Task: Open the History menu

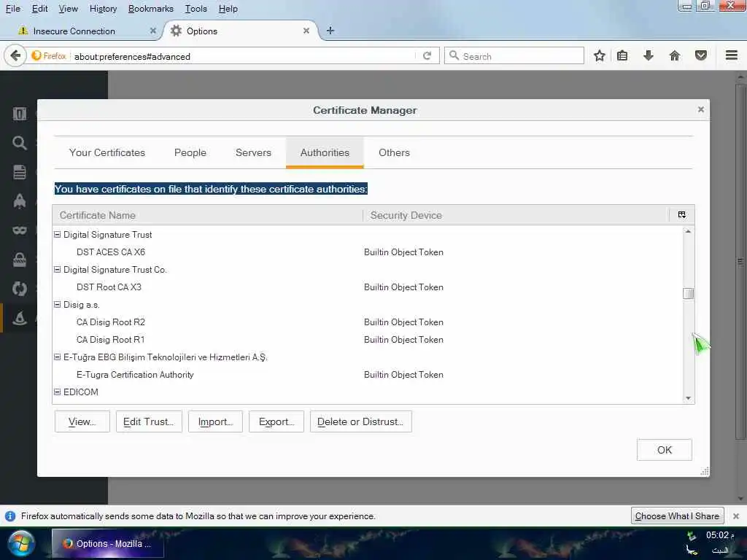Action: click(103, 9)
